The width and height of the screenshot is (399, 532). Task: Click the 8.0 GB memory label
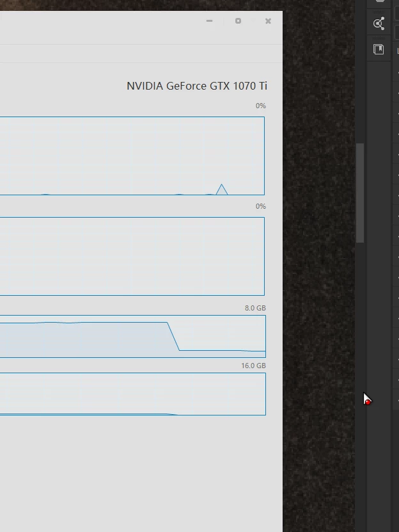pos(255,308)
